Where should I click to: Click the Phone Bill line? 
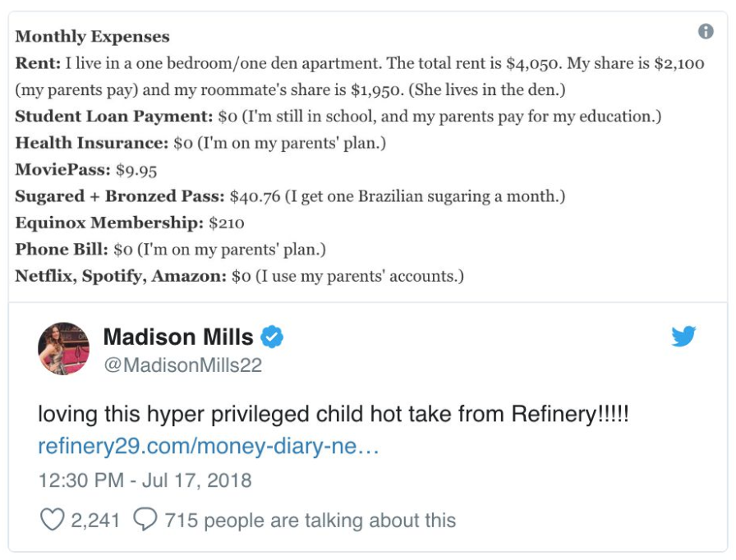pos(170,249)
